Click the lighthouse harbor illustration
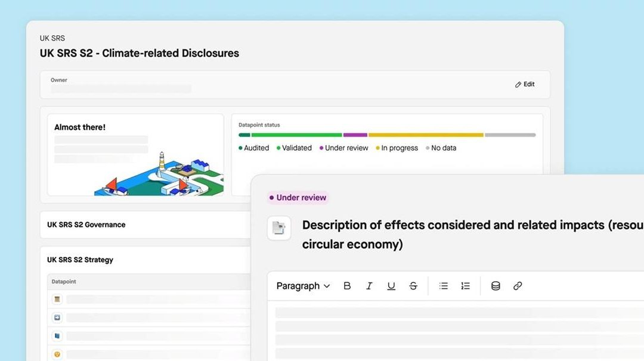The image size is (644, 361). (x=159, y=174)
